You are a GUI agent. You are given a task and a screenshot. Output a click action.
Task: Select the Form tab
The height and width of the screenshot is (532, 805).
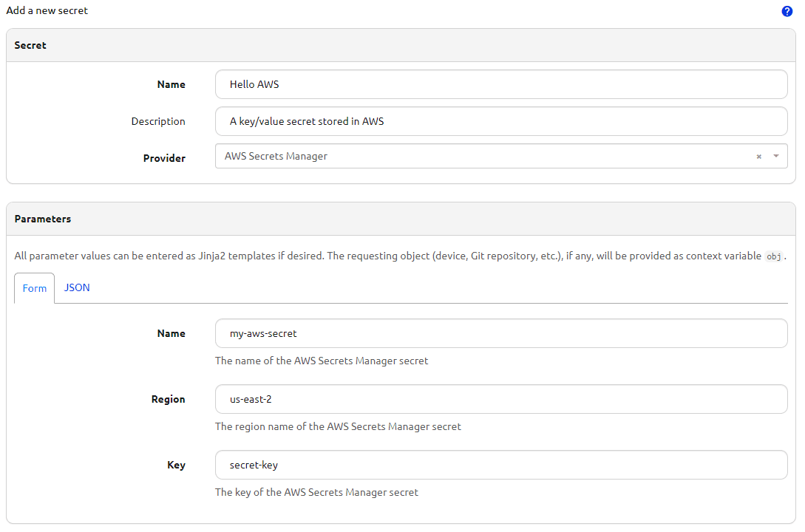tap(34, 288)
